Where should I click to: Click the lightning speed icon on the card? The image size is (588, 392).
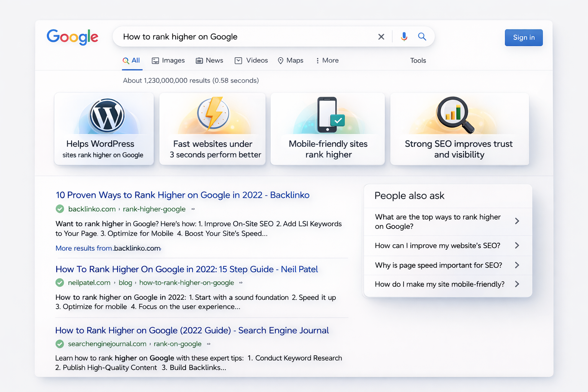pos(213,114)
